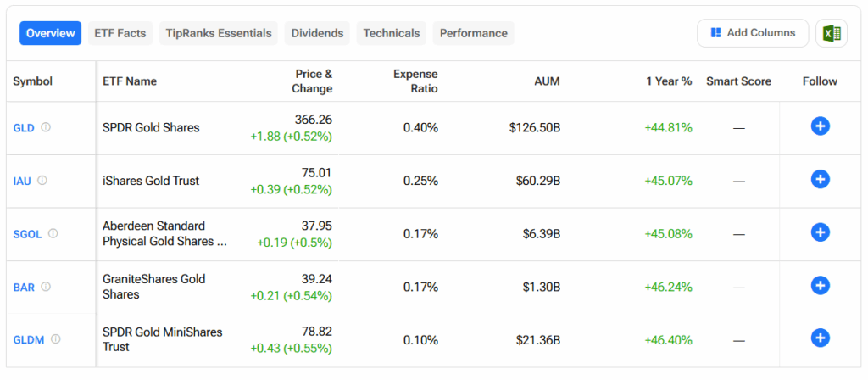
Task: Sort table by 1 Year % header
Action: tap(668, 81)
